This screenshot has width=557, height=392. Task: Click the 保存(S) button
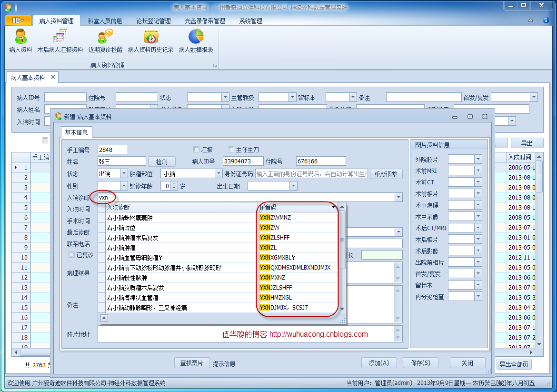(420, 363)
